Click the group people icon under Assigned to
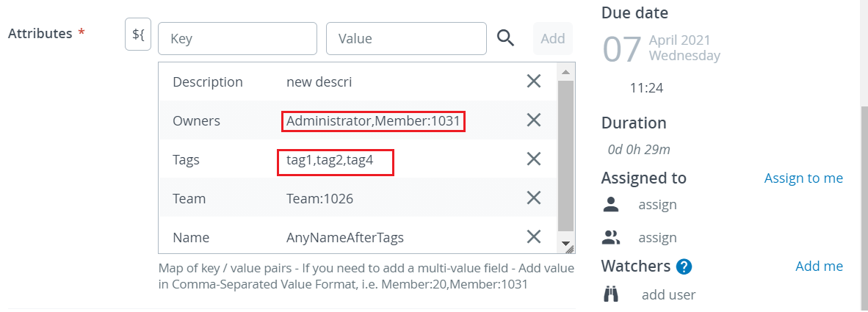The image size is (868, 312). pos(611,238)
